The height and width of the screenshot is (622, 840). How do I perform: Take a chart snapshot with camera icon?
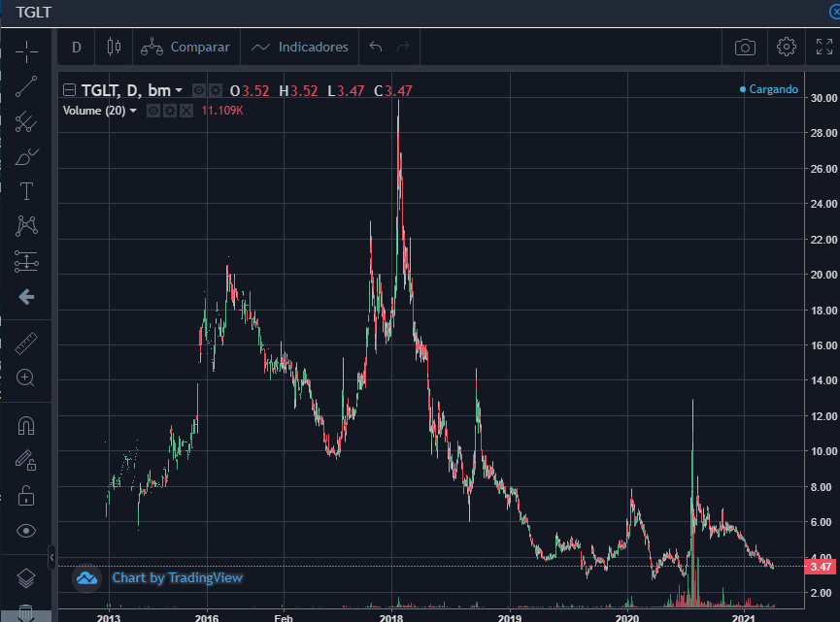pos(745,47)
